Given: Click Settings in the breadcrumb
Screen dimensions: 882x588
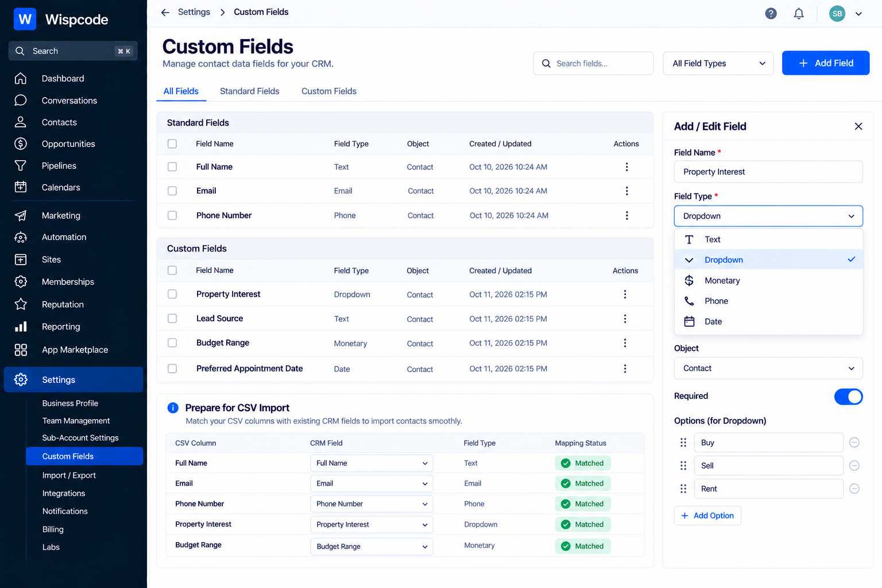Looking at the screenshot, I should [x=194, y=12].
